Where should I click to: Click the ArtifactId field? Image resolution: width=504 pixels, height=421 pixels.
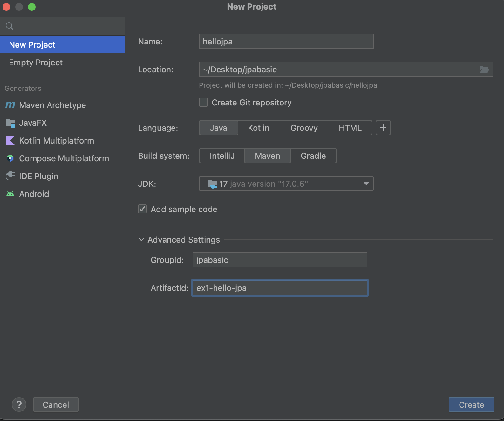[280, 288]
